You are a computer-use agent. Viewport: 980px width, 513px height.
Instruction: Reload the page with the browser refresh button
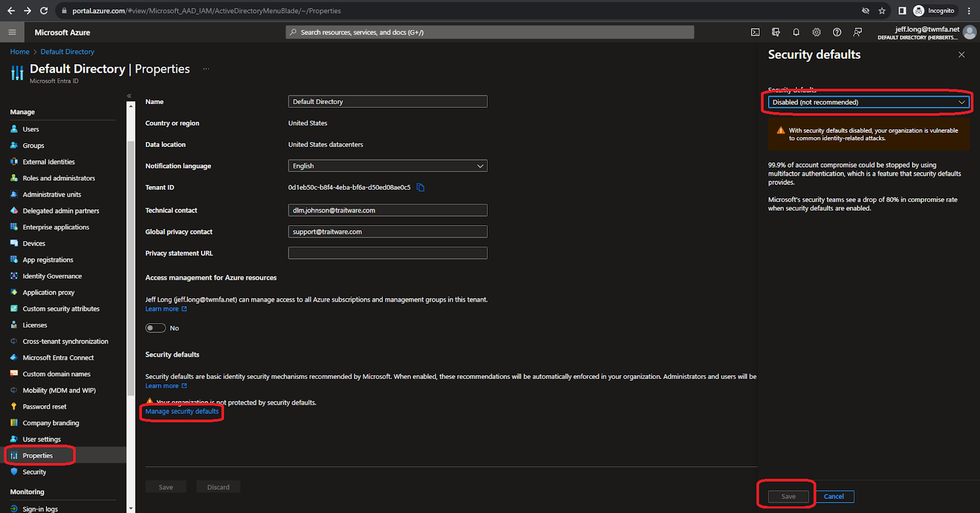pos(43,10)
